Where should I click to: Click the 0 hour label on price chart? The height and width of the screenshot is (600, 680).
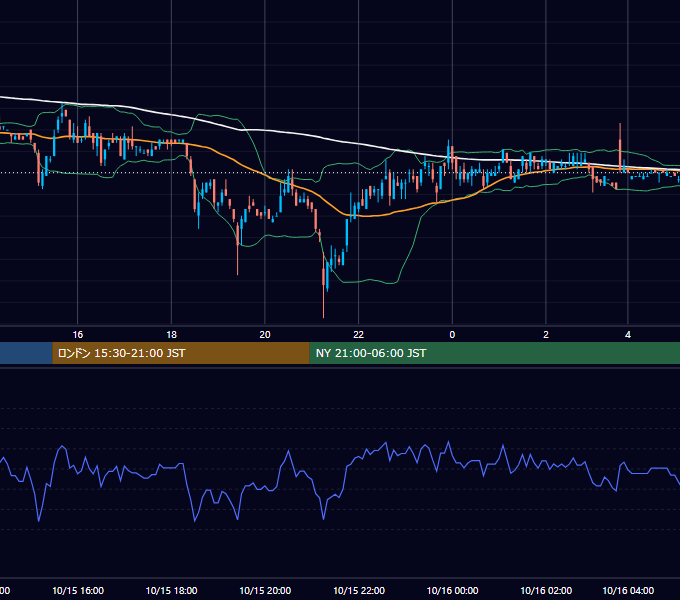pyautogui.click(x=452, y=335)
